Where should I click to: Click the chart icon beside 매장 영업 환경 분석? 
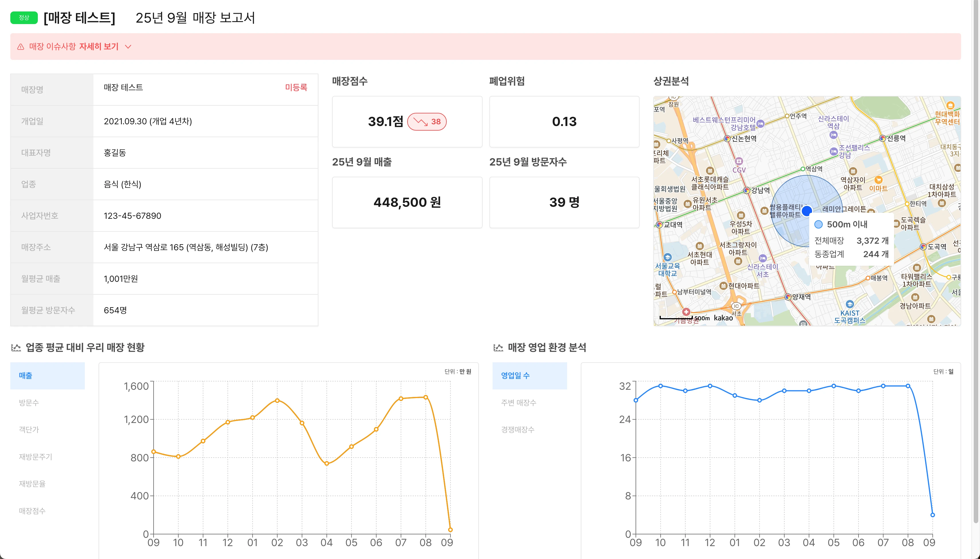(498, 347)
